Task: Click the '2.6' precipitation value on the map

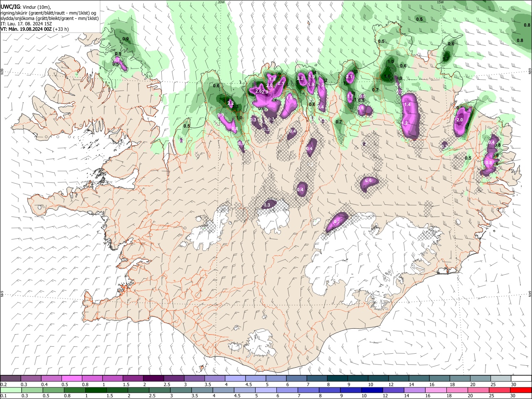Action: coord(259,91)
